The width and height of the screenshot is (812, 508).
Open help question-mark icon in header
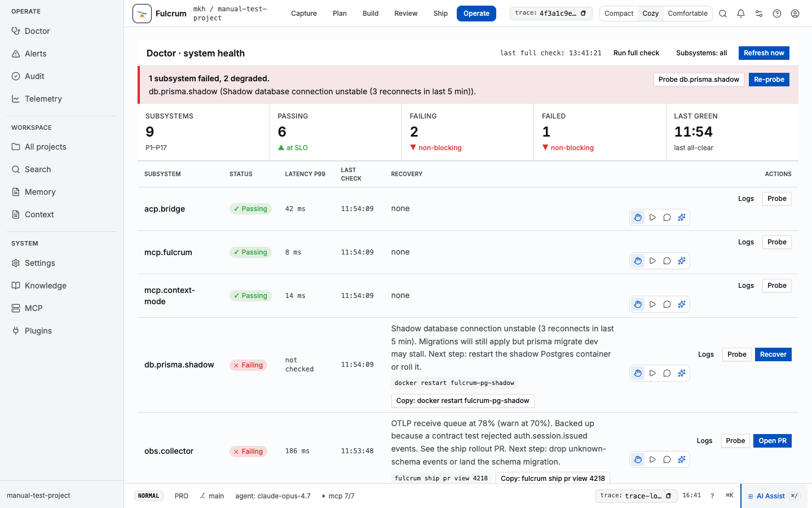(777, 14)
